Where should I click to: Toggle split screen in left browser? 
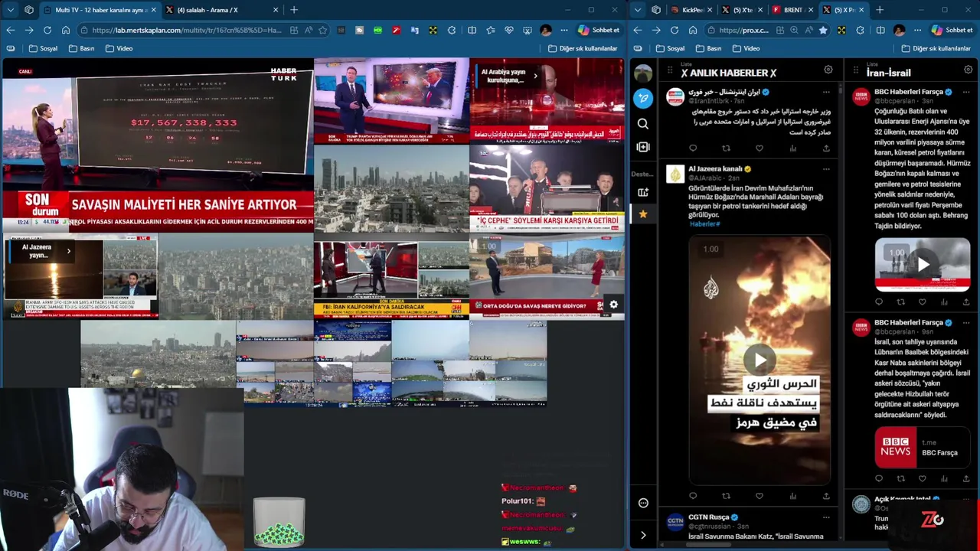(472, 30)
